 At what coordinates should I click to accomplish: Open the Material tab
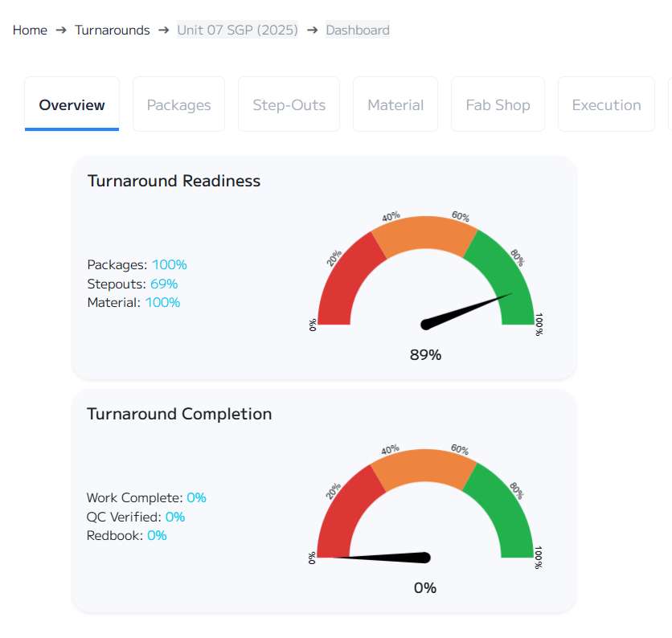[395, 104]
